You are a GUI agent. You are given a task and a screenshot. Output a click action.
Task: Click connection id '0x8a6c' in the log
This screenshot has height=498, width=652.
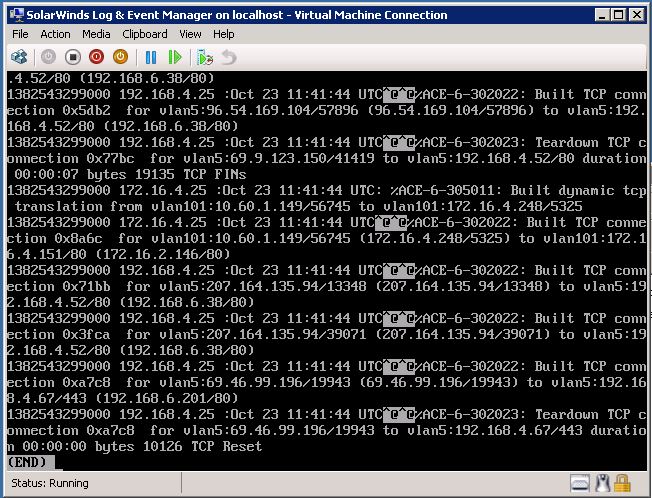(78, 239)
